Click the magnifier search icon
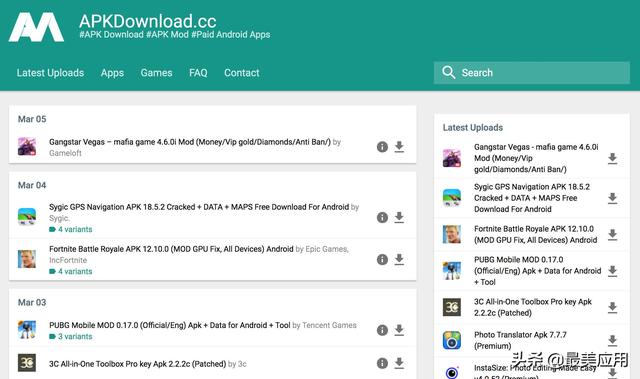The image size is (640, 379). (448, 72)
